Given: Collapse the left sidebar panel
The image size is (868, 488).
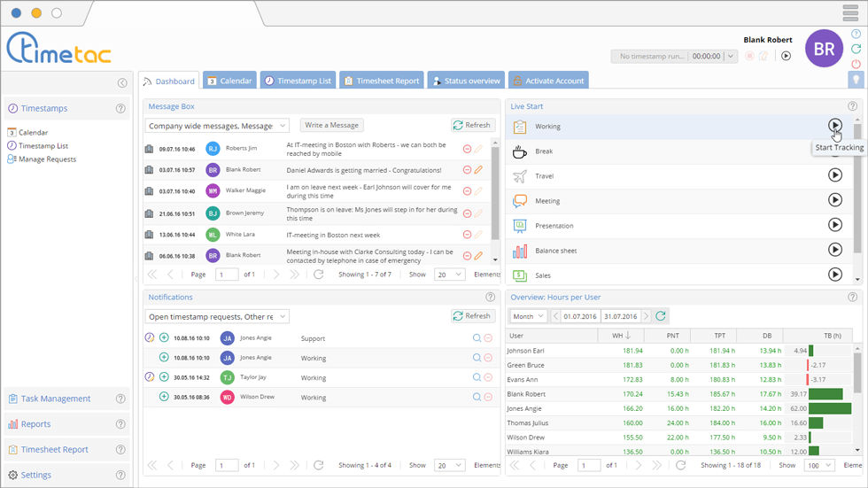Looking at the screenshot, I should click(122, 83).
